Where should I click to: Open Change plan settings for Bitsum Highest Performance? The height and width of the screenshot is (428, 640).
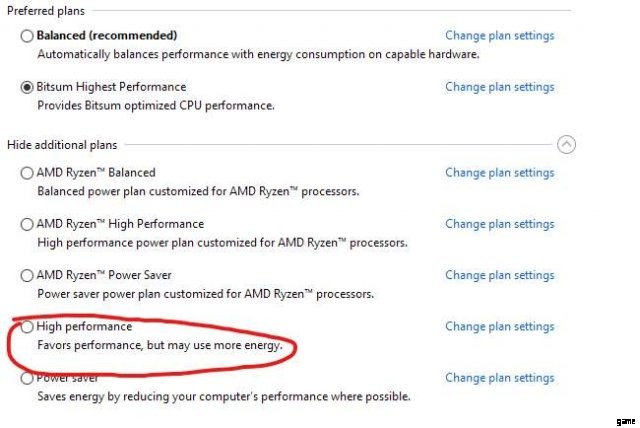point(500,87)
